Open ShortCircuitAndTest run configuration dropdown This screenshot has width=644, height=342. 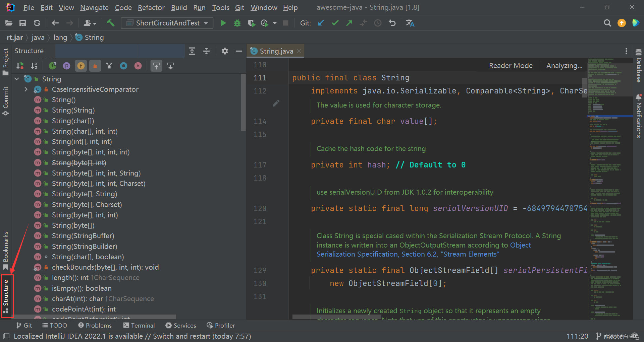click(x=167, y=23)
